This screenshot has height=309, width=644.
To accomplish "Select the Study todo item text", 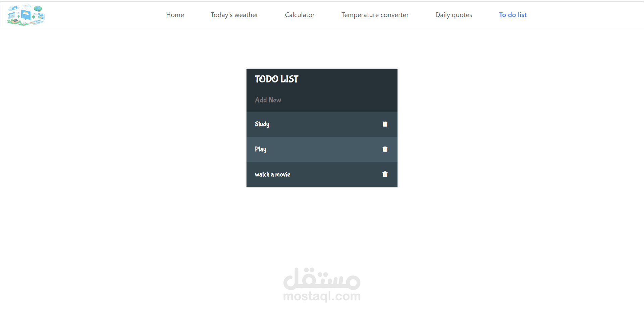I will click(x=262, y=124).
